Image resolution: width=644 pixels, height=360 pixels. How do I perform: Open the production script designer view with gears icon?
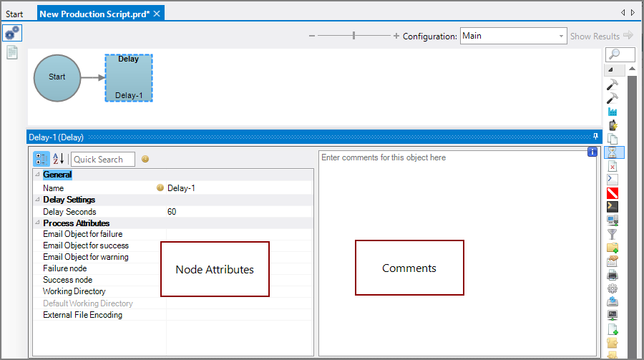(12, 33)
